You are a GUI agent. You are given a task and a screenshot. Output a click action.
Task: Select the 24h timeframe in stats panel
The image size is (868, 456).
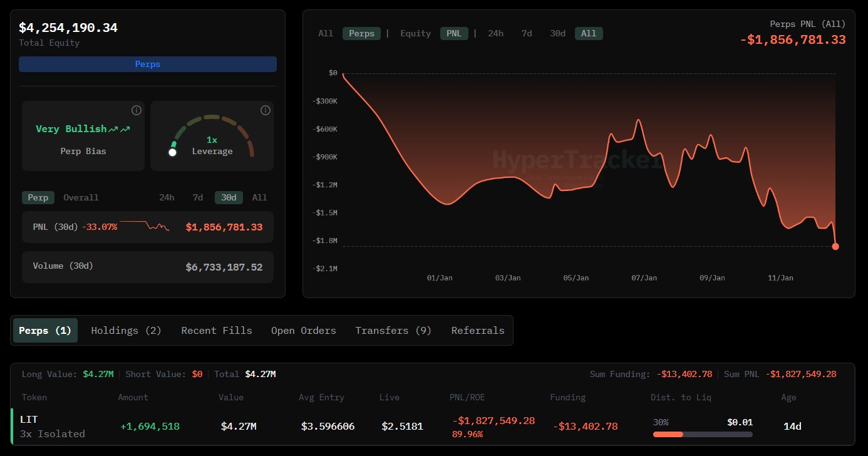(x=166, y=197)
